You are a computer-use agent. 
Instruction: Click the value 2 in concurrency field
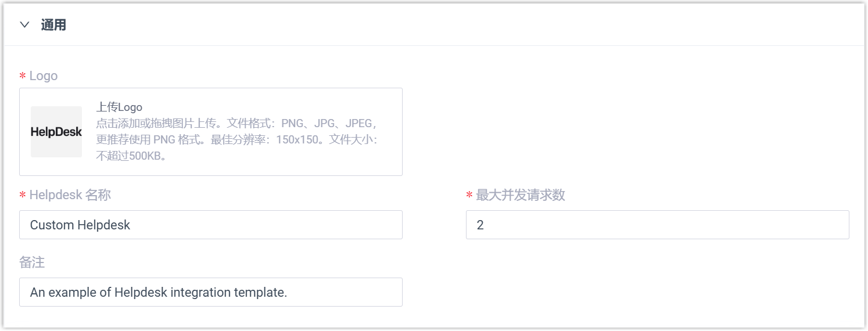(480, 225)
